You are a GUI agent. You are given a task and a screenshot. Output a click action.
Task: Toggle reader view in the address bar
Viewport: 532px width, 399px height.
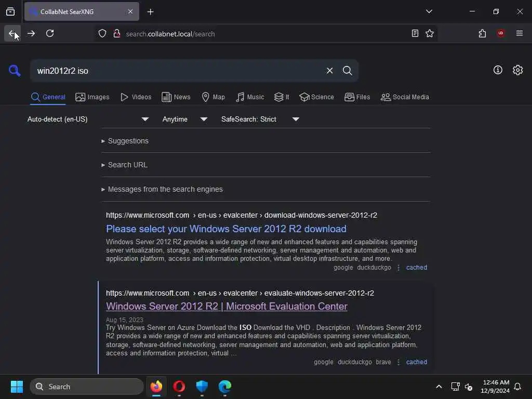click(415, 33)
